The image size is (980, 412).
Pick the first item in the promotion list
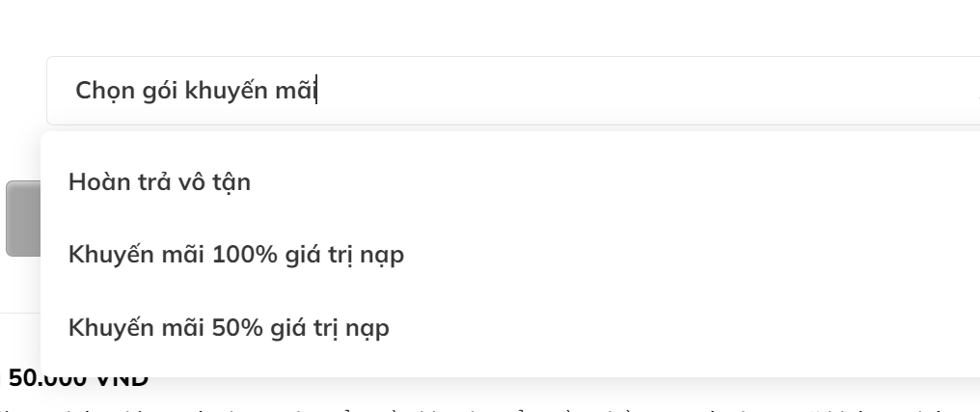tap(160, 181)
